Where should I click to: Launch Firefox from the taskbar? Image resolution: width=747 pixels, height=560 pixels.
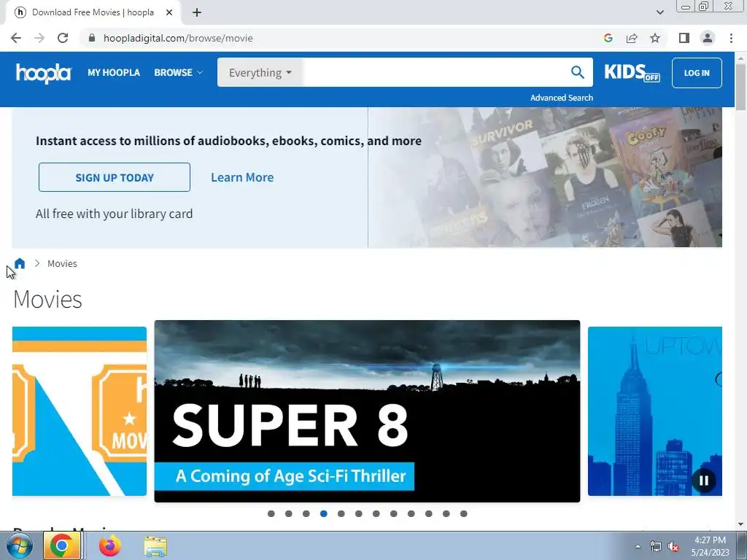point(109,545)
